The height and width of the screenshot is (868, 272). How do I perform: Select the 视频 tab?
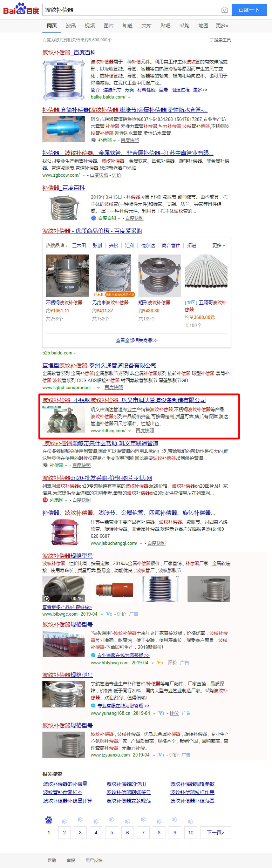(90, 26)
